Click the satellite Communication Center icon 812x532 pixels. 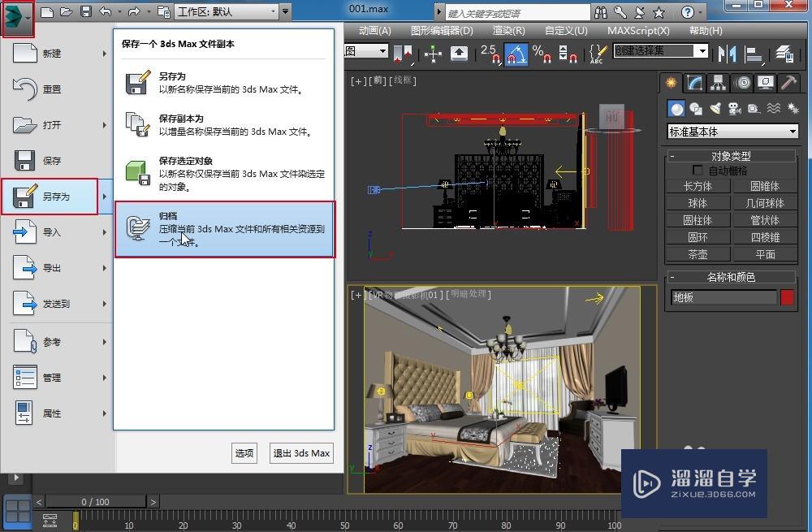point(640,12)
